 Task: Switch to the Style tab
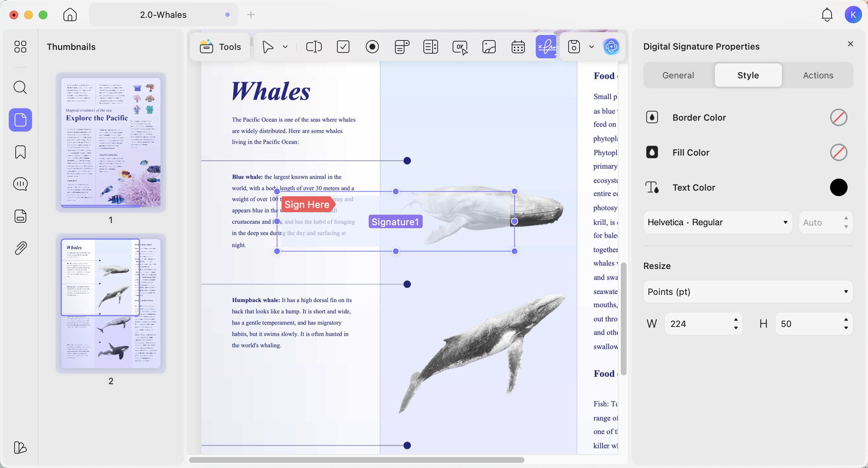pos(748,75)
